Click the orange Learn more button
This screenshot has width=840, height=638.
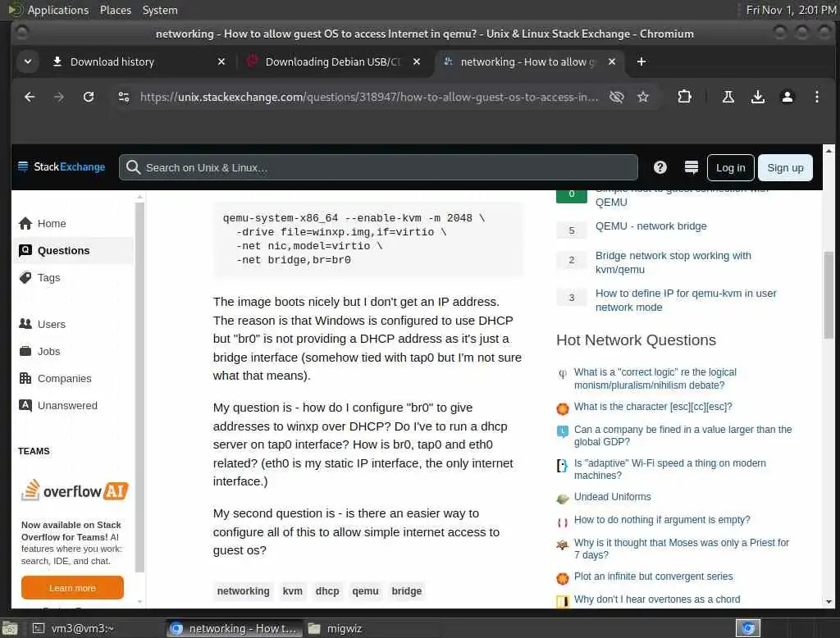(x=72, y=588)
